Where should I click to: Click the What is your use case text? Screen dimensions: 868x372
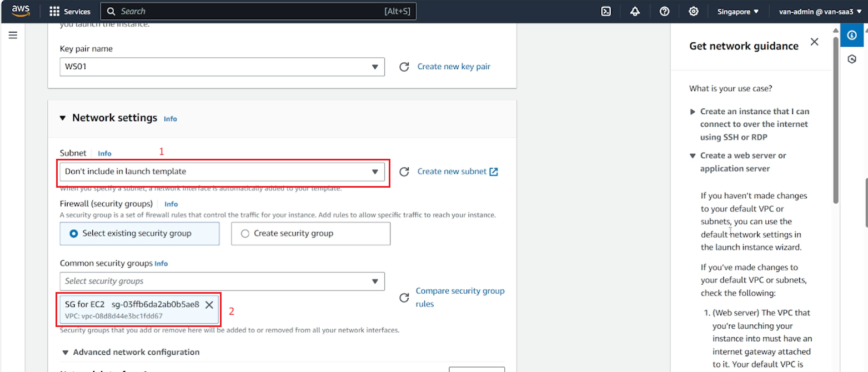click(x=730, y=88)
